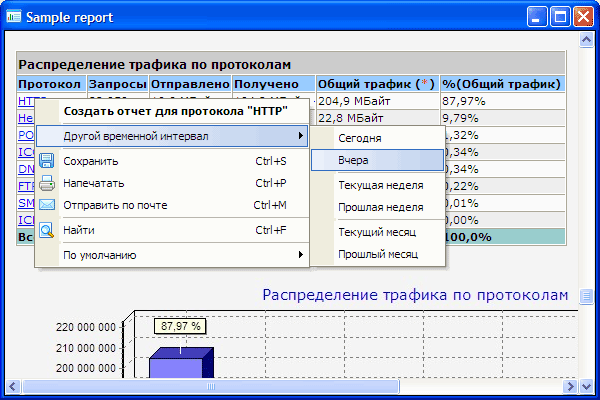
Task: Click the %(Общий трафик) column header
Action: 502,84
